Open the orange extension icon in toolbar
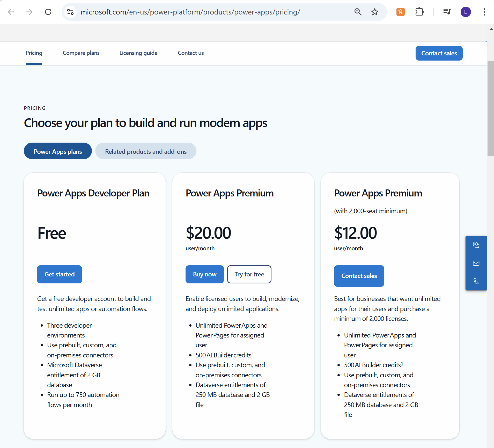Screen dimensions: 494x448 [x=400, y=12]
